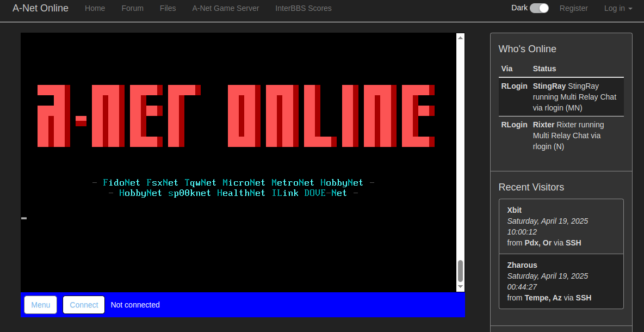
Task: Click the Recent Visitors heading
Action: pyautogui.click(x=531, y=187)
